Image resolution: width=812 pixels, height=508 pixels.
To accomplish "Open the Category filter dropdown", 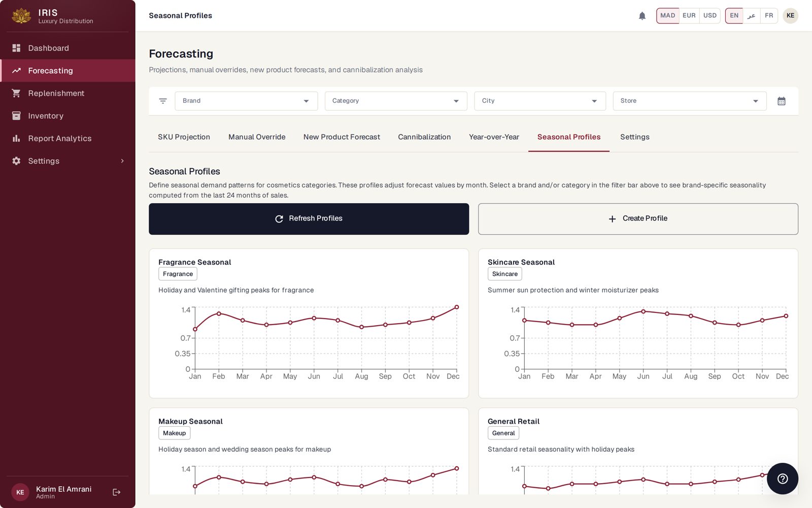I will click(396, 101).
